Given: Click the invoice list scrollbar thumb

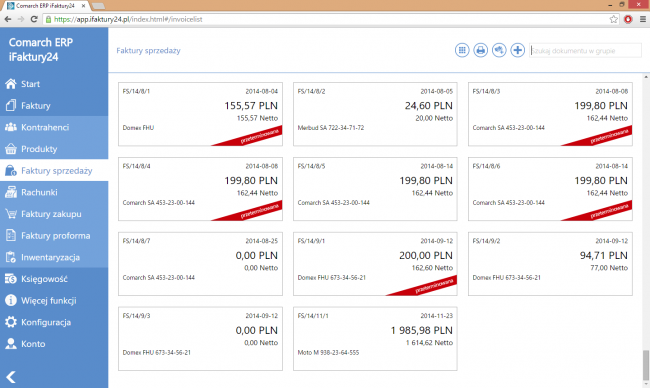Looking at the screenshot, I should click(646, 365).
